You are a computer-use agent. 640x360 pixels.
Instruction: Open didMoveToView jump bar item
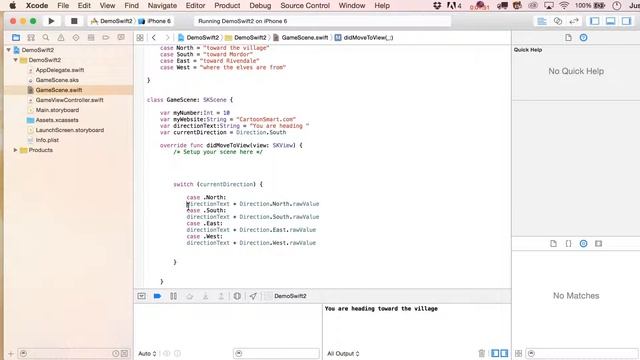pos(364,38)
